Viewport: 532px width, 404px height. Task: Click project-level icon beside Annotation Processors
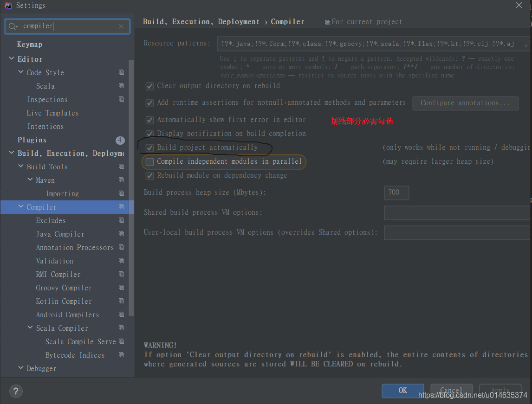click(x=121, y=247)
